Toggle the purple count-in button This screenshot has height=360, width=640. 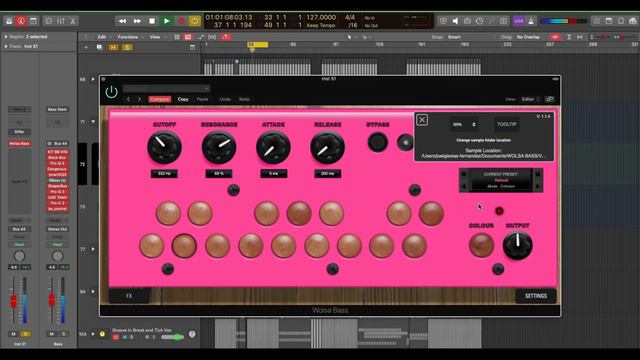point(518,21)
